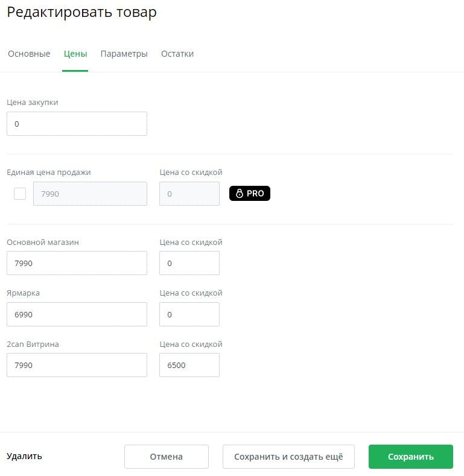Click the 2can Витрина price field
Viewport: 464px width, 476px height.
pos(77,365)
